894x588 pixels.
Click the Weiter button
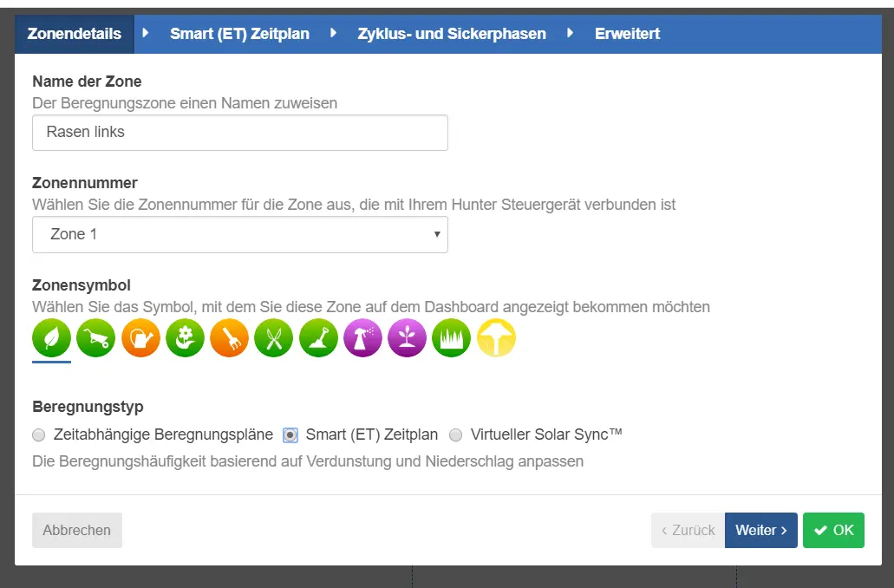[760, 530]
